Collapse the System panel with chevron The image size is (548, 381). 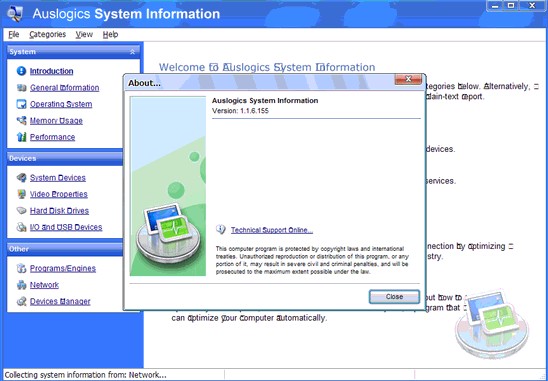tap(132, 52)
